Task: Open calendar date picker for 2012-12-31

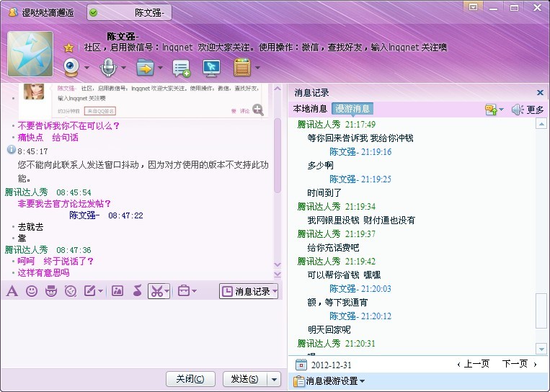Action: pos(301,365)
